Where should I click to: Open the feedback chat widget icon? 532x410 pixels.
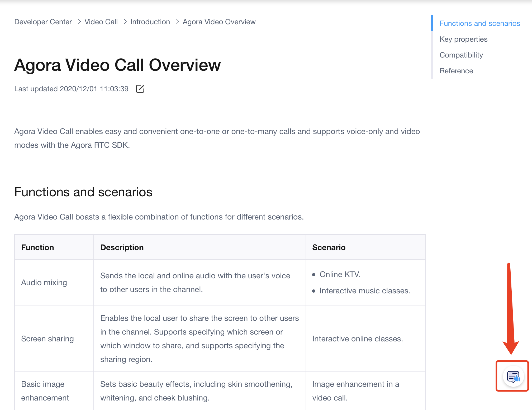513,376
